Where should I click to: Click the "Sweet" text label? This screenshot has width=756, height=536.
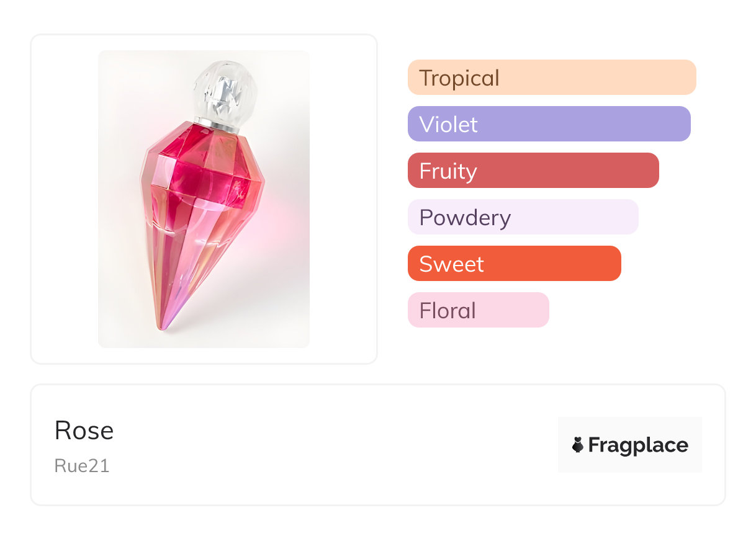click(451, 264)
